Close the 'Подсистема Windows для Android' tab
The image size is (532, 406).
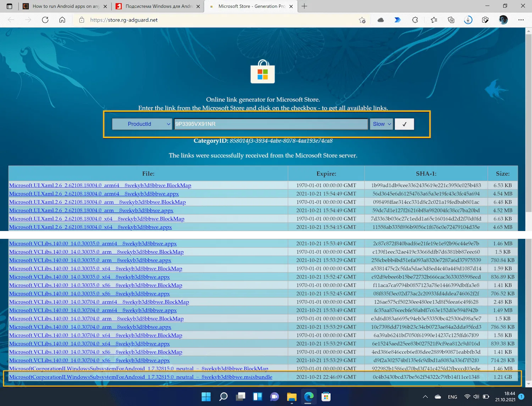coord(198,6)
